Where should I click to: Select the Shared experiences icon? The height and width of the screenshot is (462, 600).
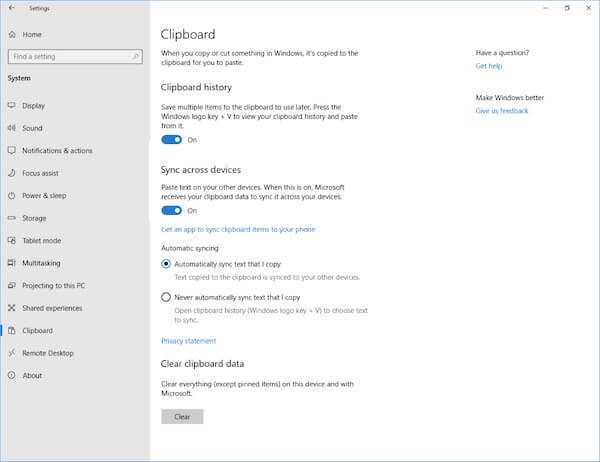pos(12,308)
